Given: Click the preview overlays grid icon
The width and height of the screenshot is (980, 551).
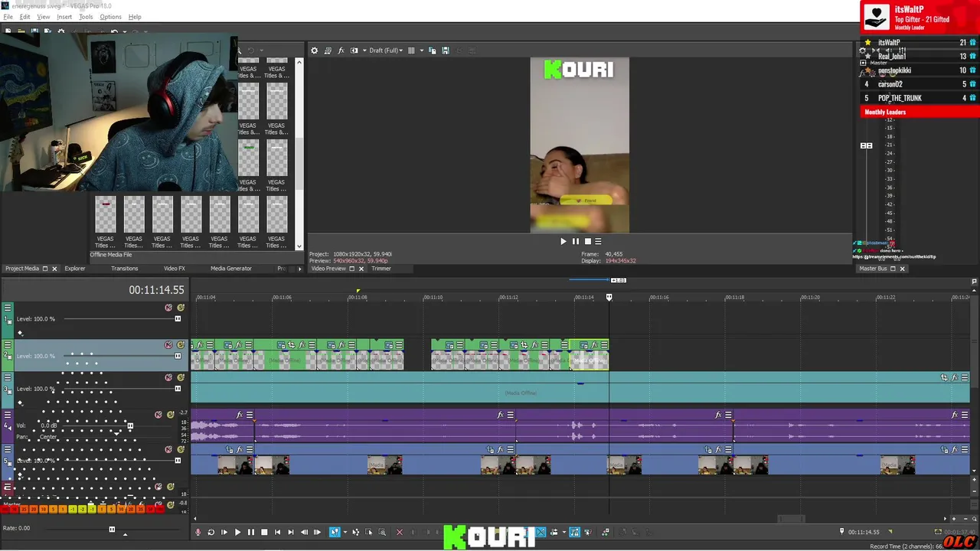Looking at the screenshot, I should coord(411,51).
